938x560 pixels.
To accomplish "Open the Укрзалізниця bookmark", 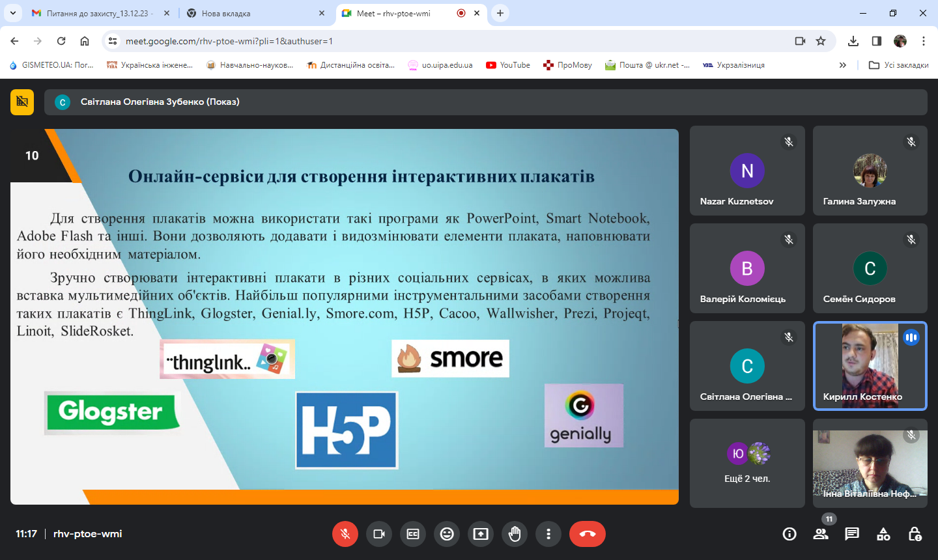I will pos(733,65).
